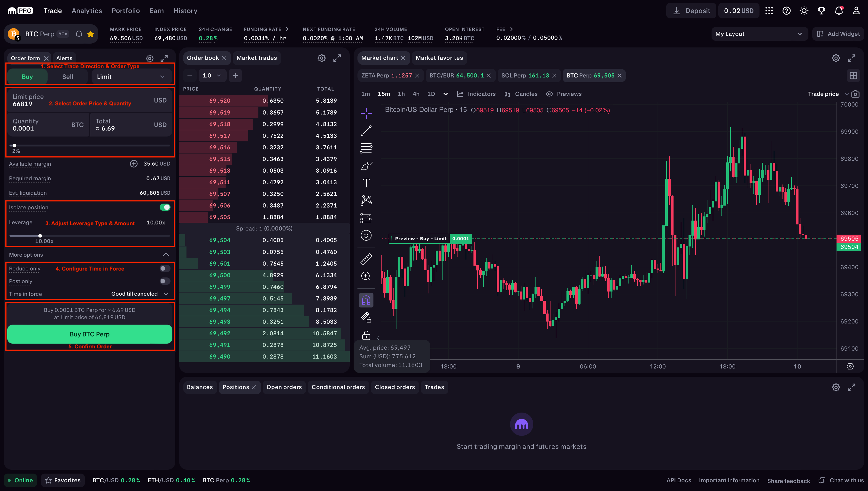
Task: Open the chart multi-layout grid selector
Action: click(x=853, y=76)
